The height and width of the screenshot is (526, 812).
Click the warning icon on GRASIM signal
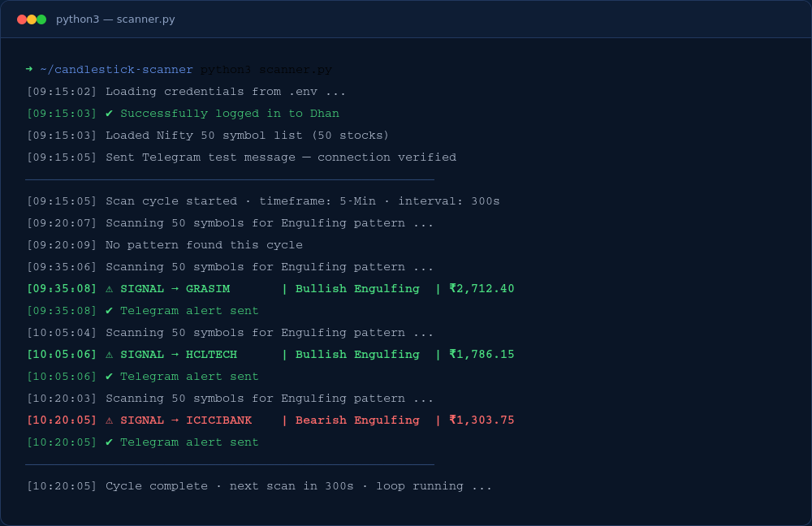pos(110,289)
